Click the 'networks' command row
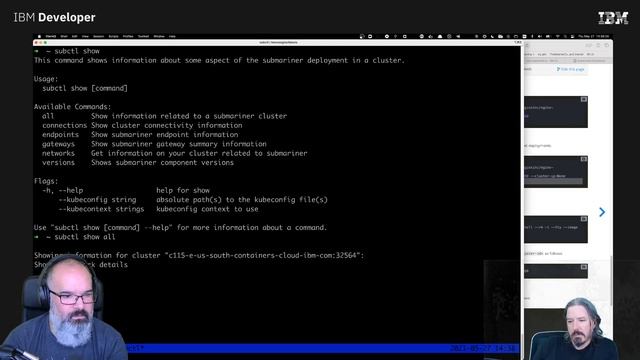Screen dimensions: 640x360 (175, 153)
